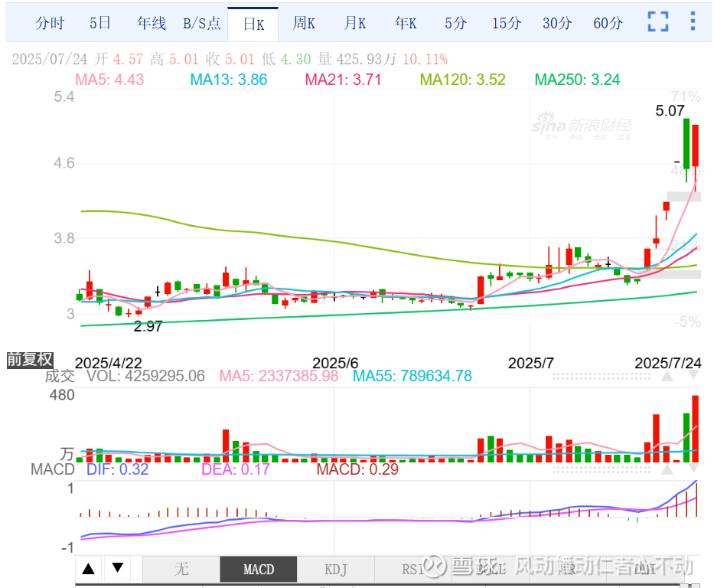Click the 'MACD: 0.29' value
This screenshot has height=588, width=714.
(357, 469)
